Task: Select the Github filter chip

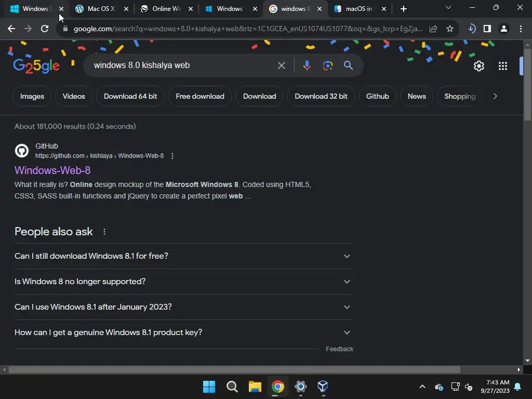Action: tap(377, 96)
